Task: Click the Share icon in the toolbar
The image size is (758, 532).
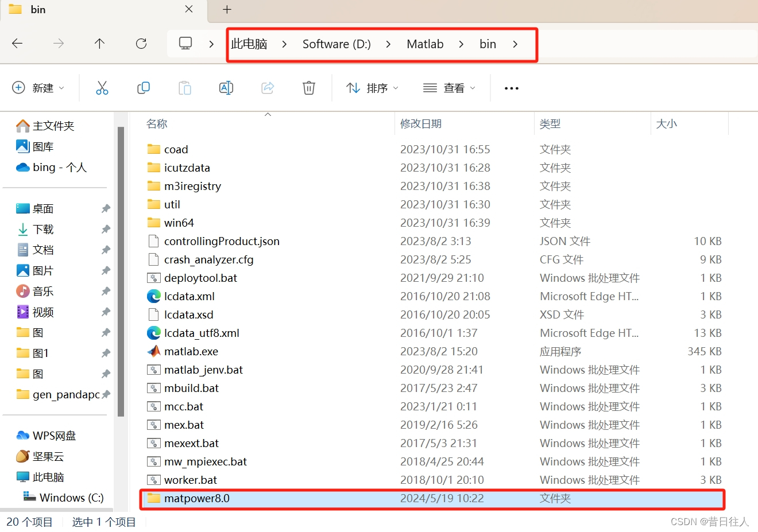Action: click(x=267, y=87)
